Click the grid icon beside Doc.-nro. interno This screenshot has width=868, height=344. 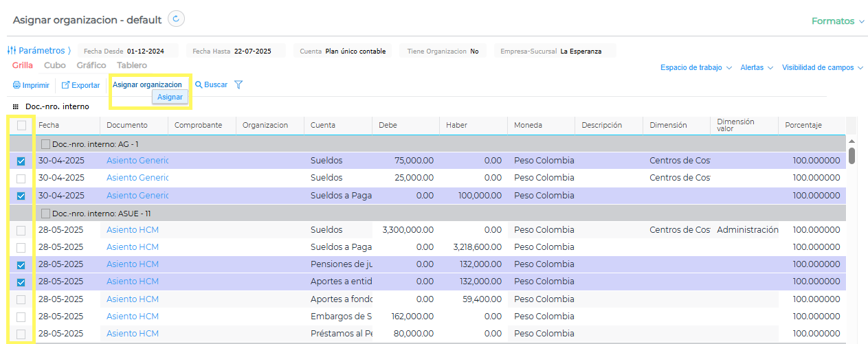16,106
